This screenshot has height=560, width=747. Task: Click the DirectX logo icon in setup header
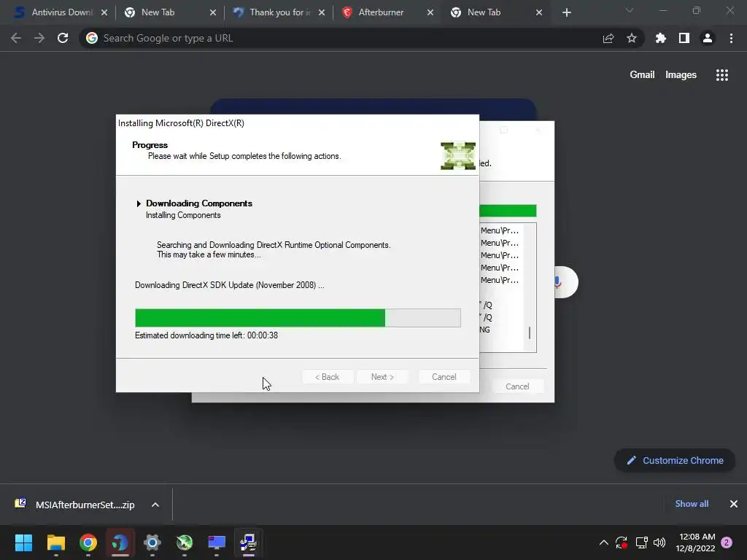458,155
